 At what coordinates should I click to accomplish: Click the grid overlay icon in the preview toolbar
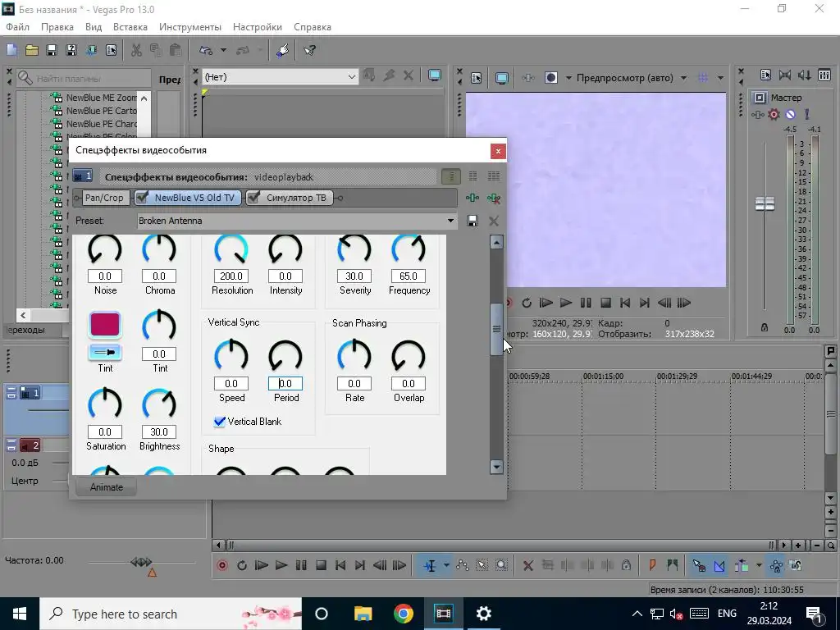703,78
